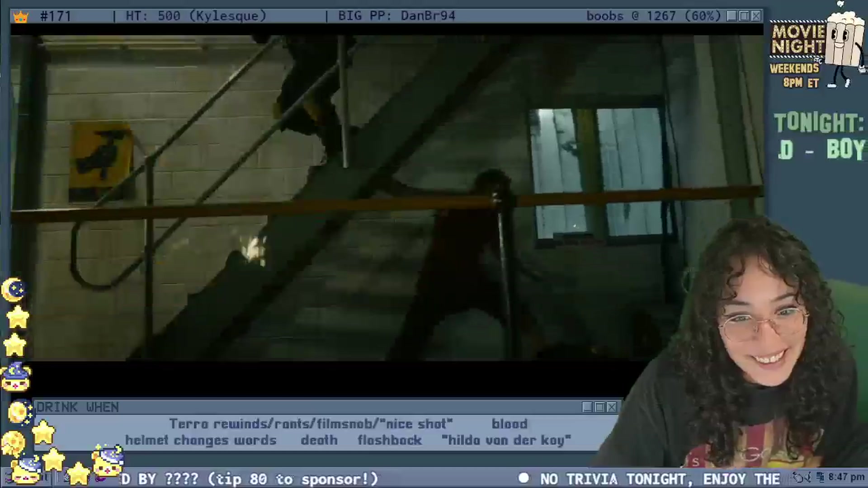Image resolution: width=868 pixels, height=488 pixels.
Task: Click the '#171' rank text
Action: (x=56, y=16)
